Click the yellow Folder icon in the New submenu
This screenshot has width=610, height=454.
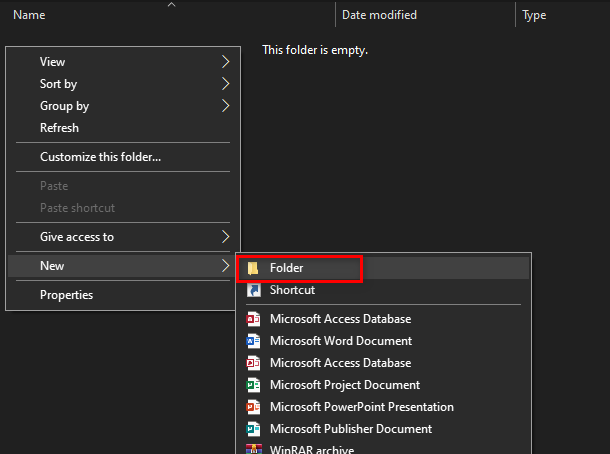[253, 268]
